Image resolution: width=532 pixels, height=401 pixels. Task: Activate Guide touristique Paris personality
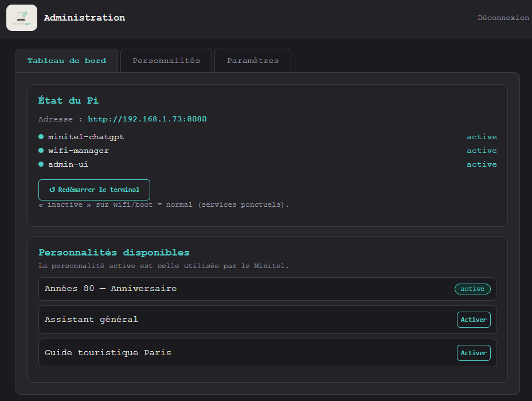[x=474, y=353]
